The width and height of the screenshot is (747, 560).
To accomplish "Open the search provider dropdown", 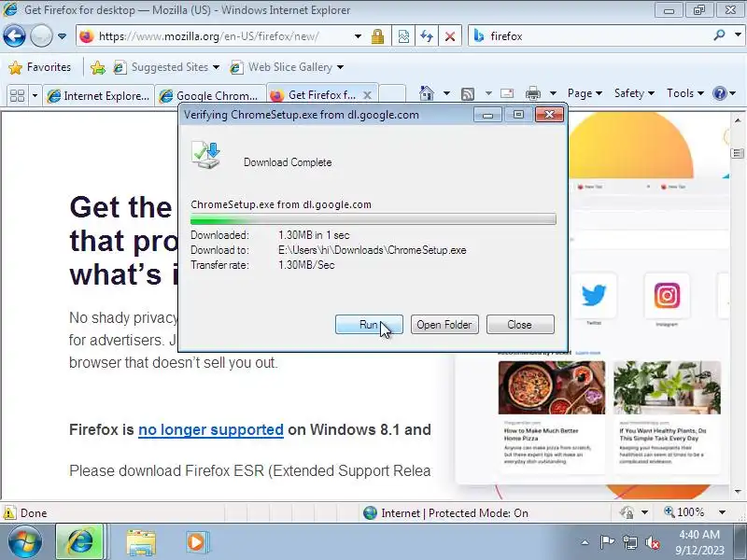I will click(x=738, y=35).
